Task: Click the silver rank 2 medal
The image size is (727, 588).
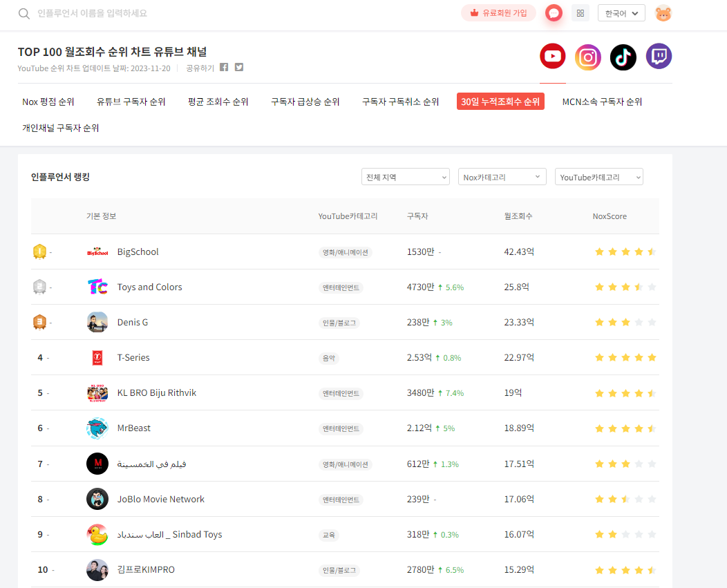Action: (x=40, y=287)
